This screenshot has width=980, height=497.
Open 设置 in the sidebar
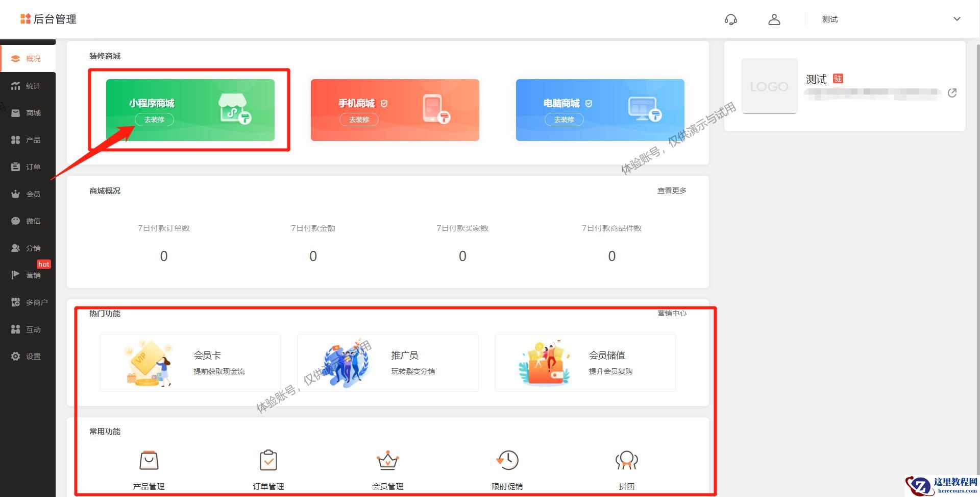coord(28,357)
